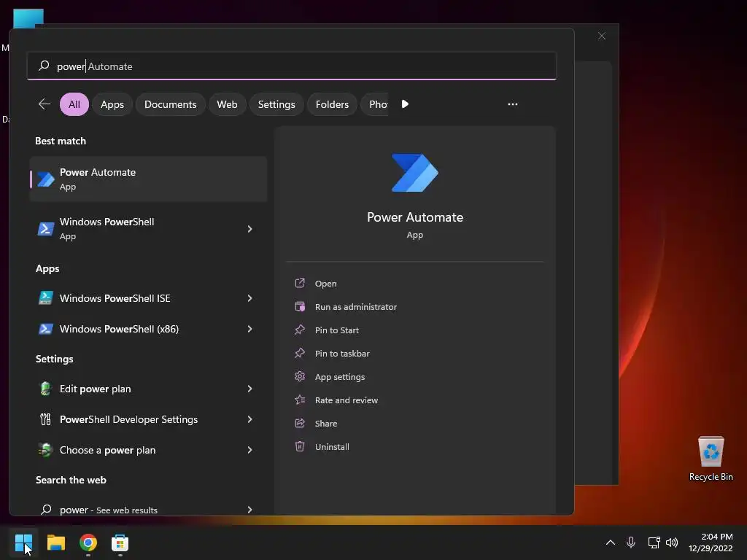Viewport: 747px width, 560px height.
Task: Switch to Web filter tab
Action: (227, 104)
